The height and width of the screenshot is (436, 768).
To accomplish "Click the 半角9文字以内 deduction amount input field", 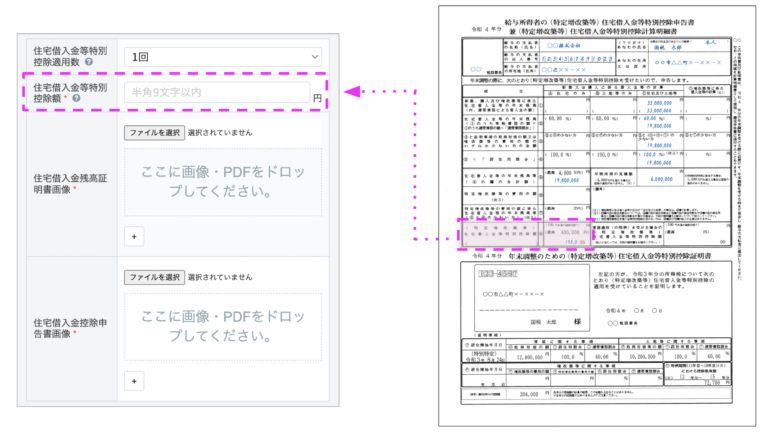I will (215, 94).
